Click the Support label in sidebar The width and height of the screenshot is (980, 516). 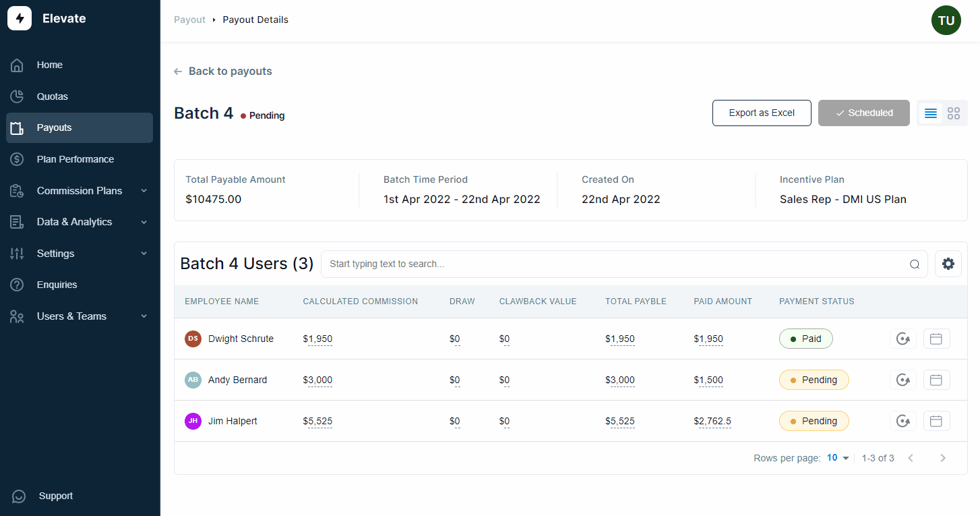pyautogui.click(x=56, y=496)
